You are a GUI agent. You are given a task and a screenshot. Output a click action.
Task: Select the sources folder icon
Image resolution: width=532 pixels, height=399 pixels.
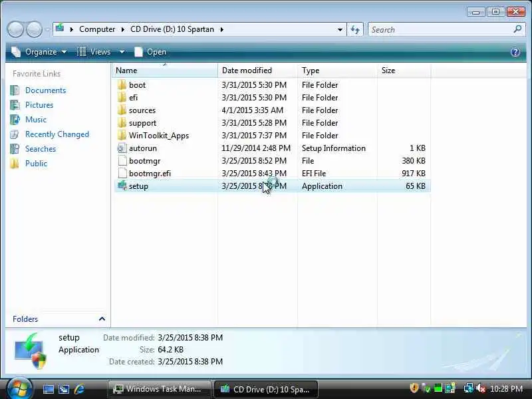[x=122, y=110]
